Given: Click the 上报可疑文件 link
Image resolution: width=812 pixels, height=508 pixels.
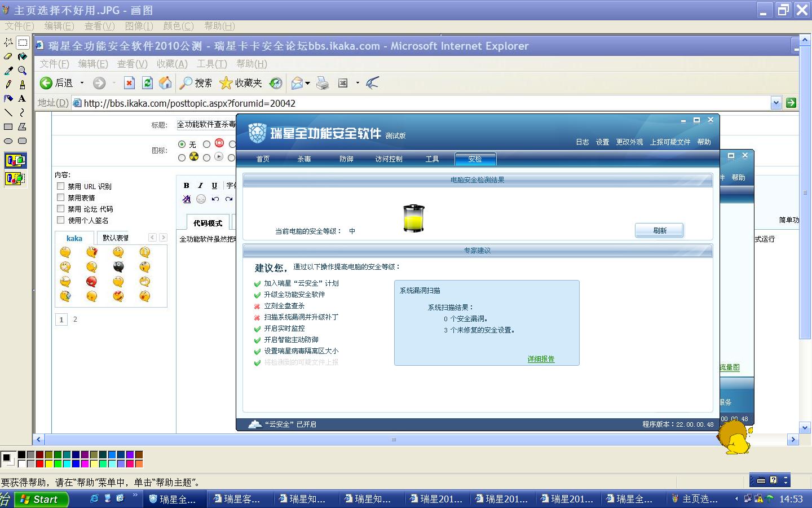Looking at the screenshot, I should [670, 142].
